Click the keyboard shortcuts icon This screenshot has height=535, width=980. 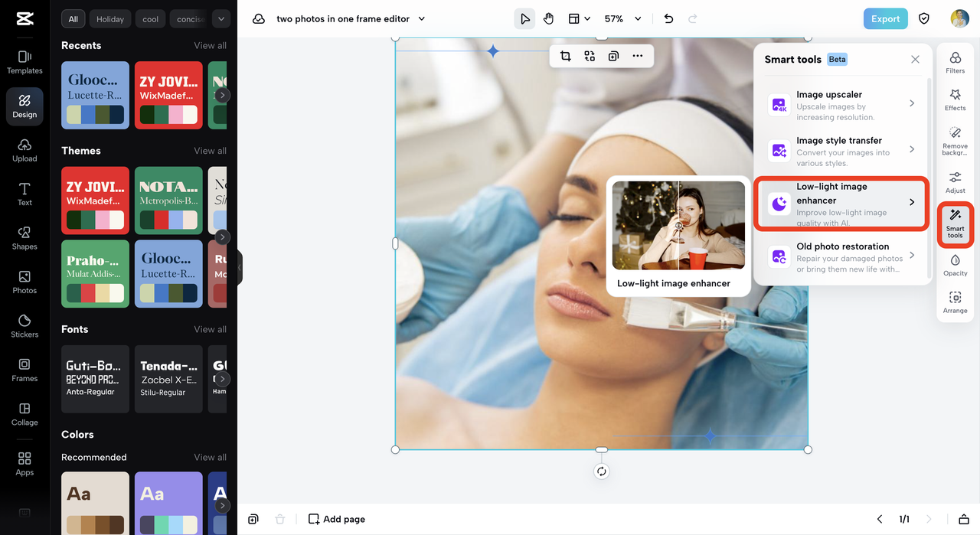(x=24, y=513)
